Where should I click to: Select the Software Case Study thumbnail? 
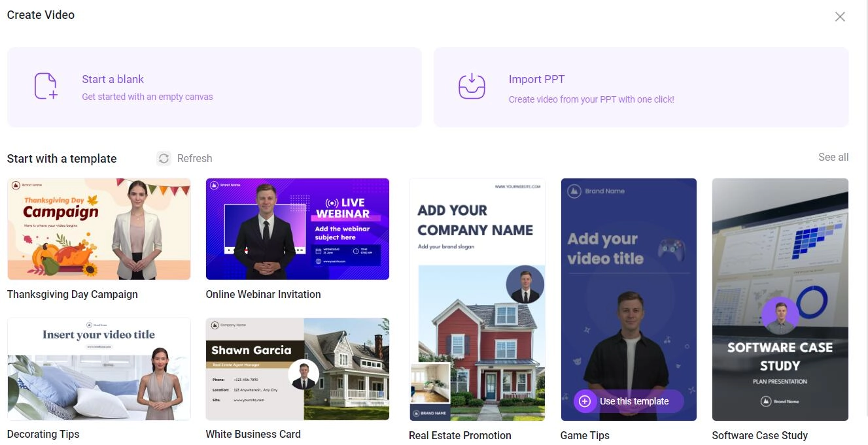(x=780, y=299)
